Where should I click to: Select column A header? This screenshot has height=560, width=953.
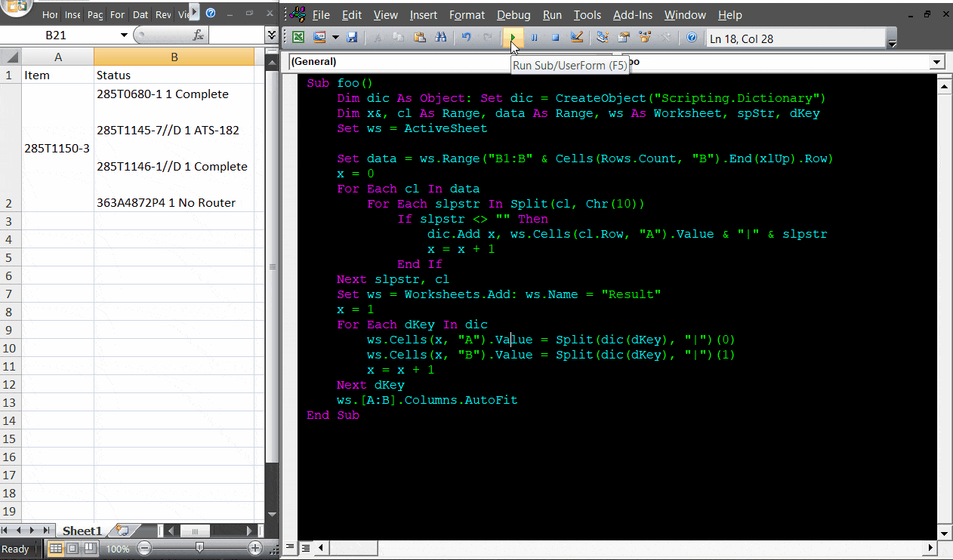pyautogui.click(x=58, y=57)
